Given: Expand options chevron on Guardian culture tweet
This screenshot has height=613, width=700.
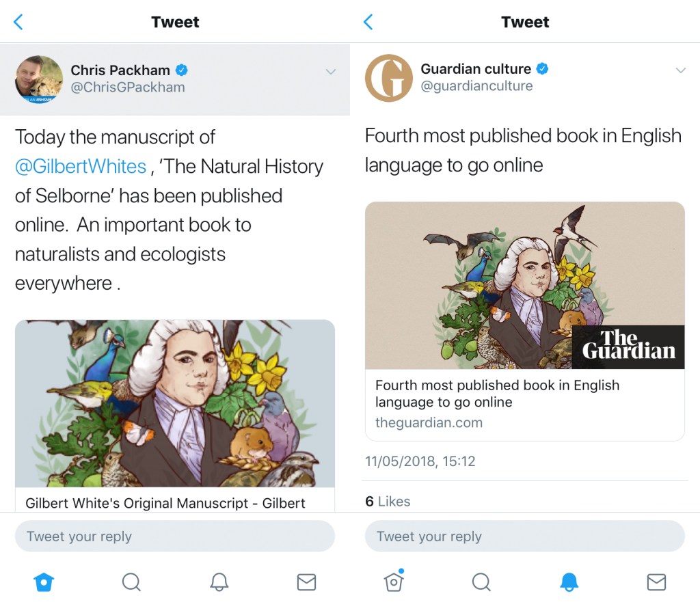Looking at the screenshot, I should [680, 70].
